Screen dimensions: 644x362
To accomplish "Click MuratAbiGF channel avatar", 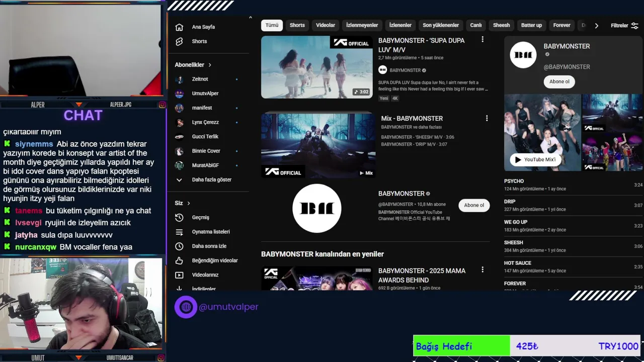I will (x=179, y=165).
